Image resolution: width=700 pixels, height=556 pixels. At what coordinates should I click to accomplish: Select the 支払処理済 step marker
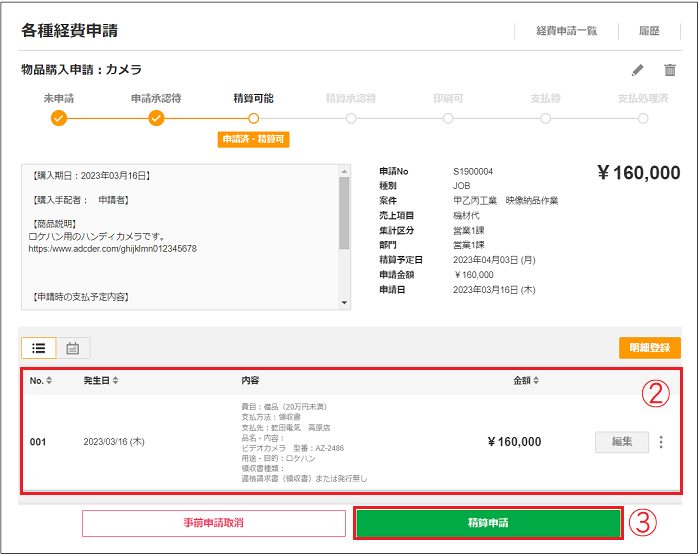pyautogui.click(x=642, y=118)
